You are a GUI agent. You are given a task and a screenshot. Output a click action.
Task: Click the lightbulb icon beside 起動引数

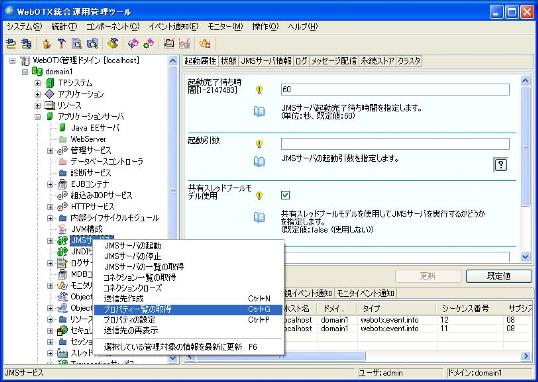click(259, 144)
